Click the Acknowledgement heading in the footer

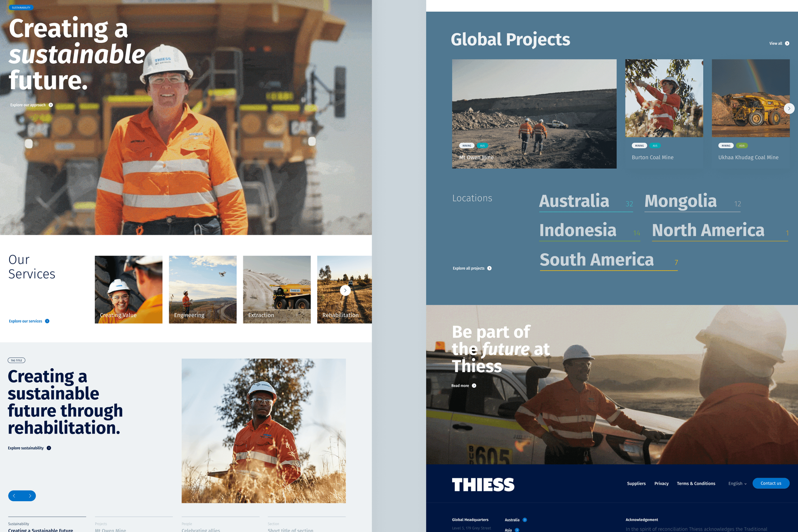pyautogui.click(x=642, y=520)
